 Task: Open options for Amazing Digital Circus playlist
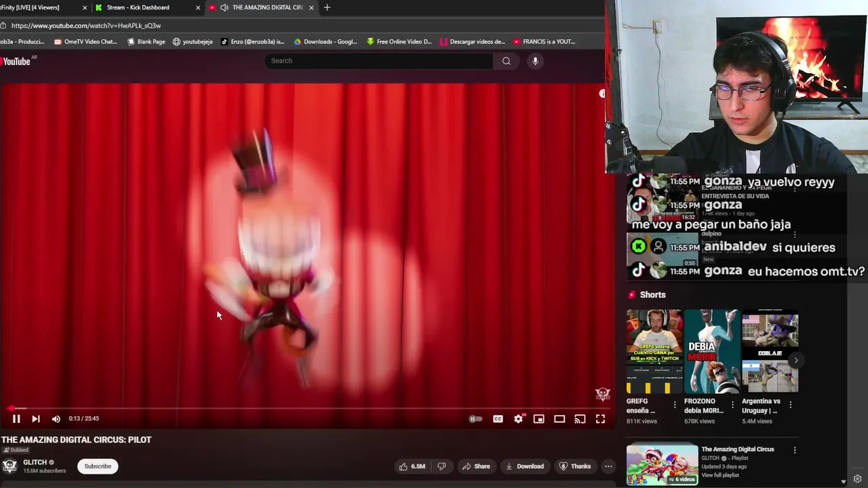point(795,450)
